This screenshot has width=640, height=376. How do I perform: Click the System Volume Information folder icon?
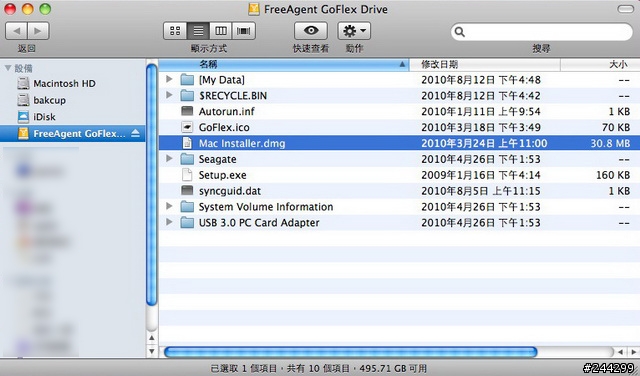coord(187,207)
